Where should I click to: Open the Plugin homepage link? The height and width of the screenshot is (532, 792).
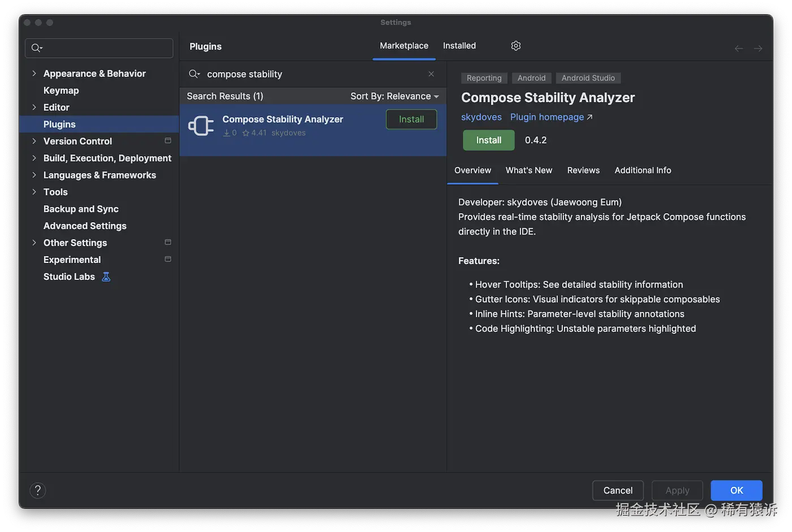coord(551,117)
